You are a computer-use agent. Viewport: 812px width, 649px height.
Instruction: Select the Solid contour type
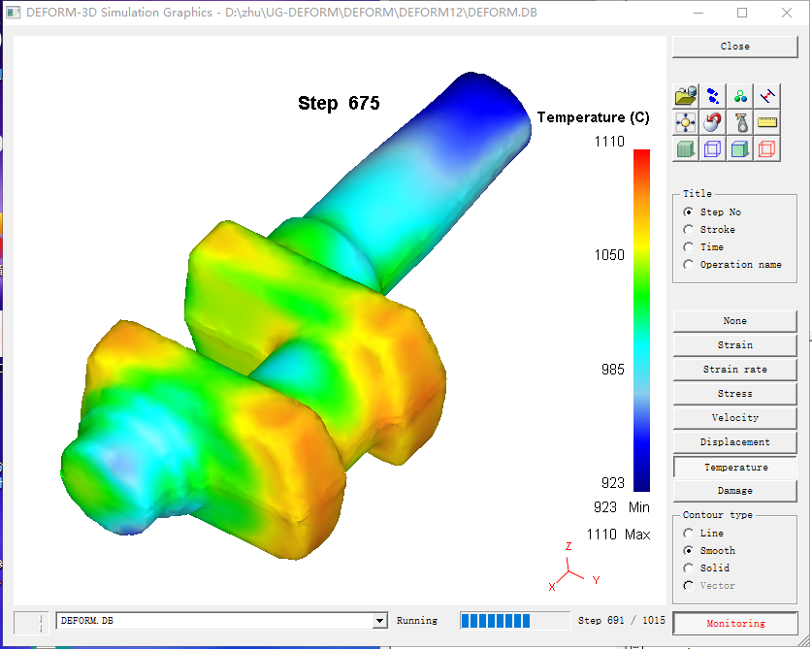click(689, 568)
